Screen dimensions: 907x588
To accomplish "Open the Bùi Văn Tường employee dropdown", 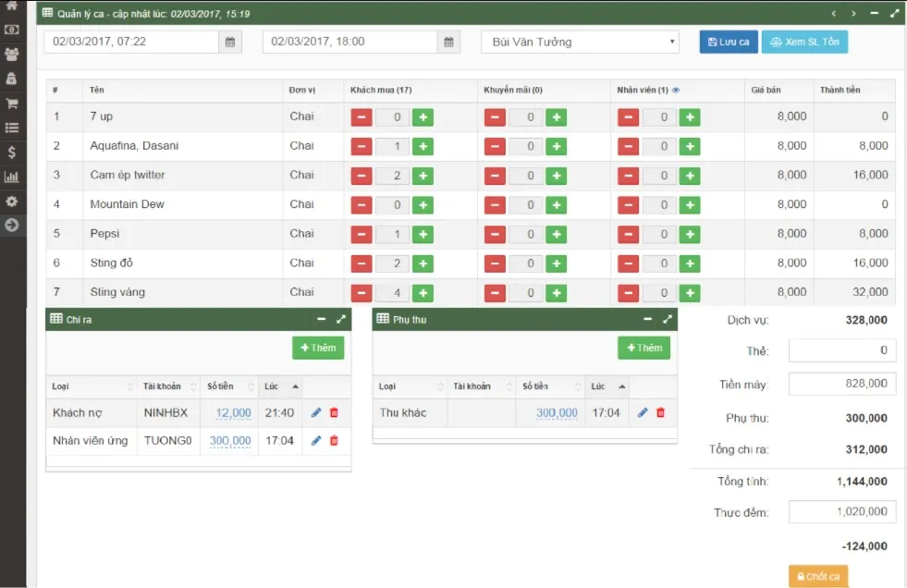I will click(580, 42).
